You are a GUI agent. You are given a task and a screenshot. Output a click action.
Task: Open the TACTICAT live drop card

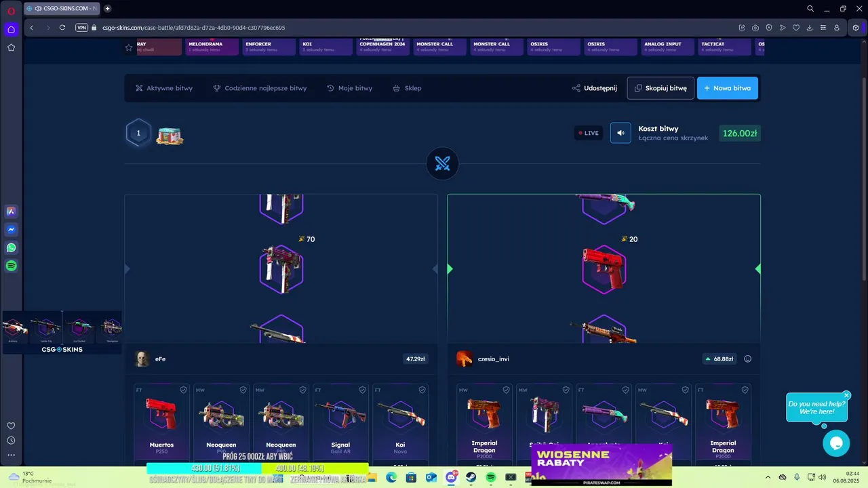coord(724,47)
